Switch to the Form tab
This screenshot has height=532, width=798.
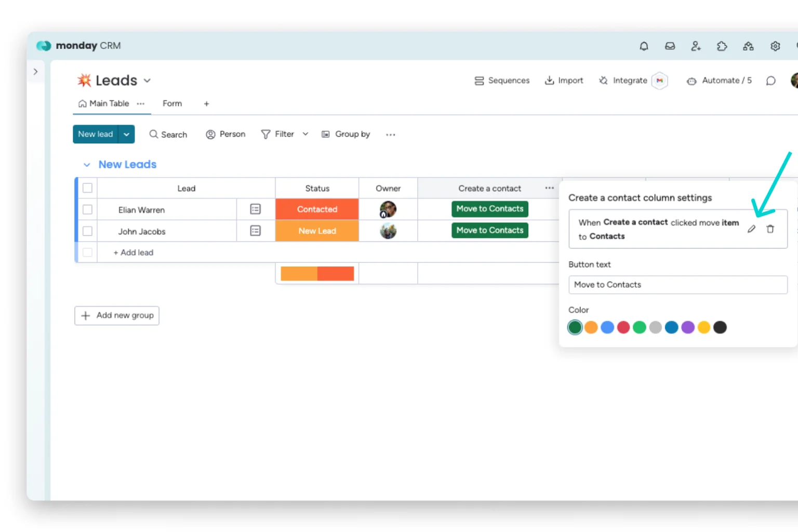click(172, 103)
